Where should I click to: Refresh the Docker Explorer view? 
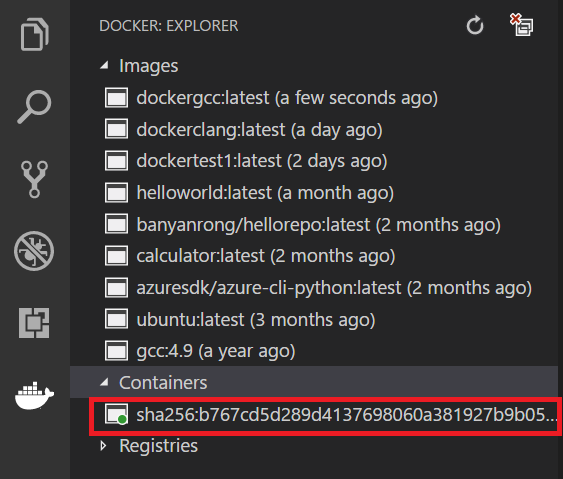[475, 25]
